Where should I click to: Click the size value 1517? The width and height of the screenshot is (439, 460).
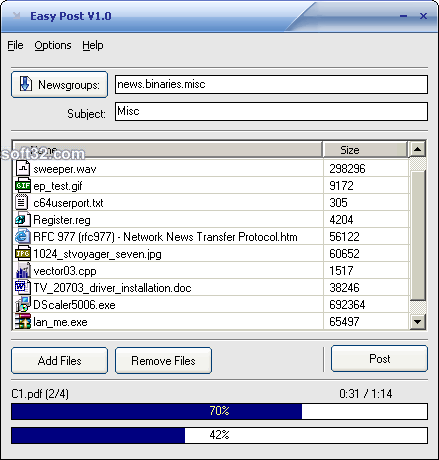[341, 271]
